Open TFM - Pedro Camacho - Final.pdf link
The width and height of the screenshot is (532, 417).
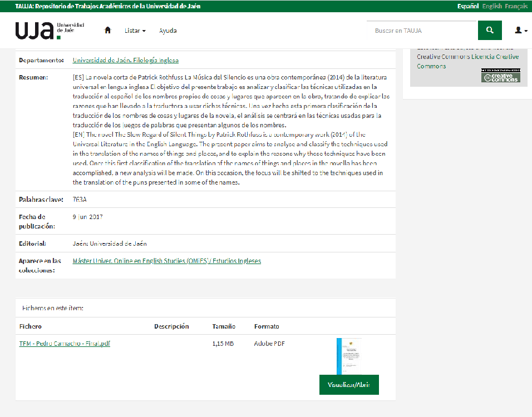tap(65, 344)
